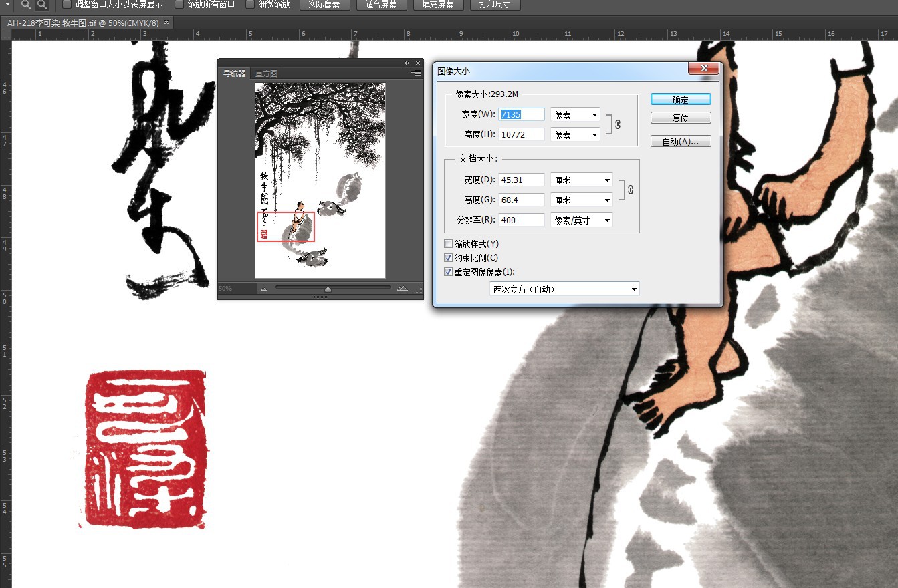The width and height of the screenshot is (898, 588).
Task: Click the Navigator zoom in large-mountains icon
Action: pos(402,289)
